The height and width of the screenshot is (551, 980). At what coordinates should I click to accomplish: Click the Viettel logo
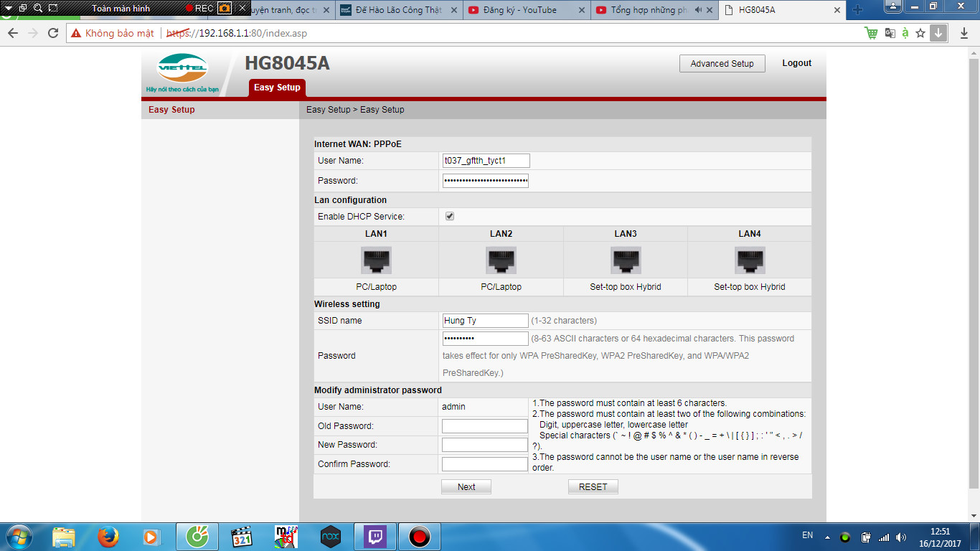coord(182,69)
